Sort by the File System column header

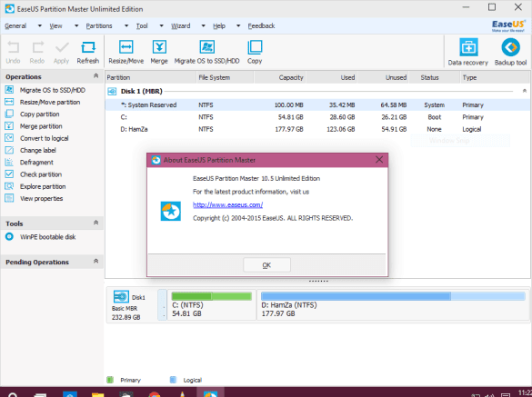coord(226,77)
